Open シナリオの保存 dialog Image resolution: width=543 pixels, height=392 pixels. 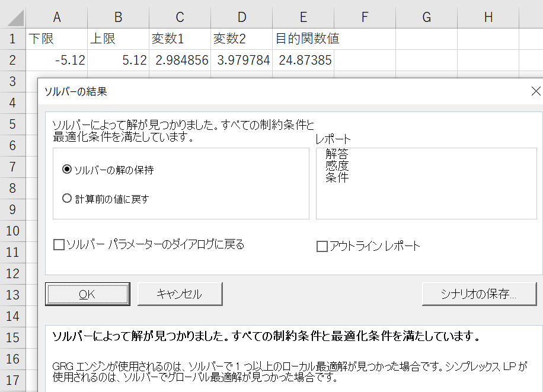[x=479, y=294]
